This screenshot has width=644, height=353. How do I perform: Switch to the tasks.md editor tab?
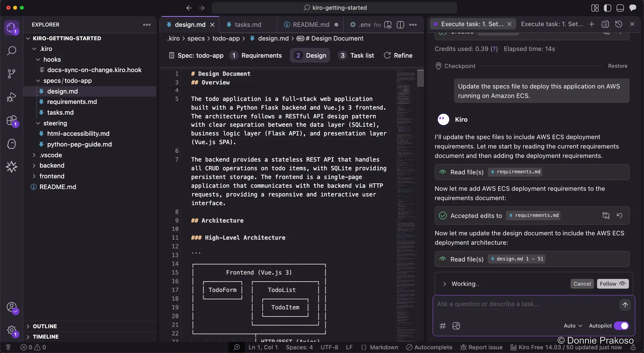pyautogui.click(x=248, y=25)
